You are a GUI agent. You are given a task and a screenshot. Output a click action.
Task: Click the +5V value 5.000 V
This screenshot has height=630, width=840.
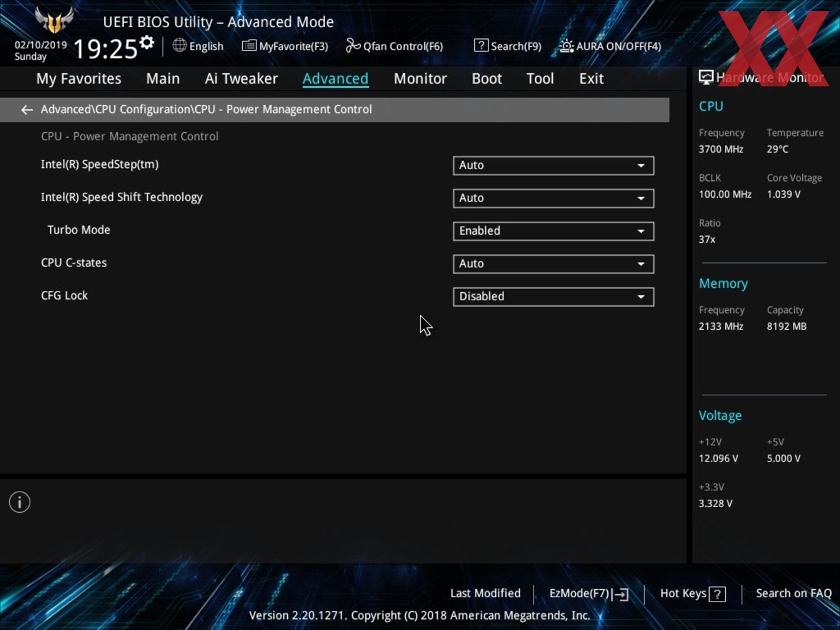[783, 458]
